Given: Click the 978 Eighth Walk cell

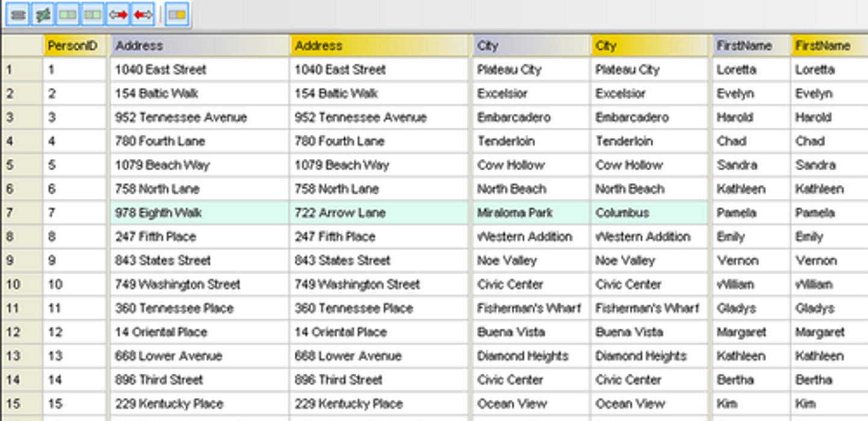Looking at the screenshot, I should 199,213.
